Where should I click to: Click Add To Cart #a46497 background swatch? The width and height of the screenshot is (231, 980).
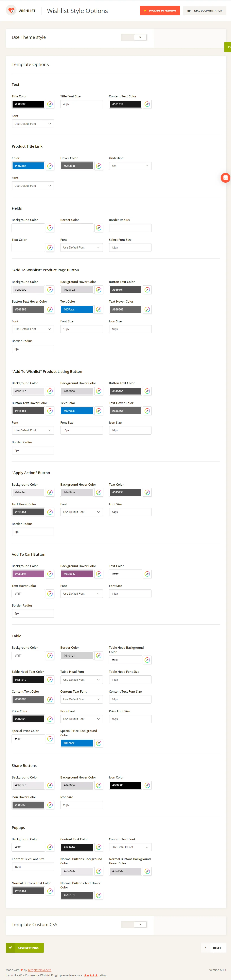pos(28,574)
